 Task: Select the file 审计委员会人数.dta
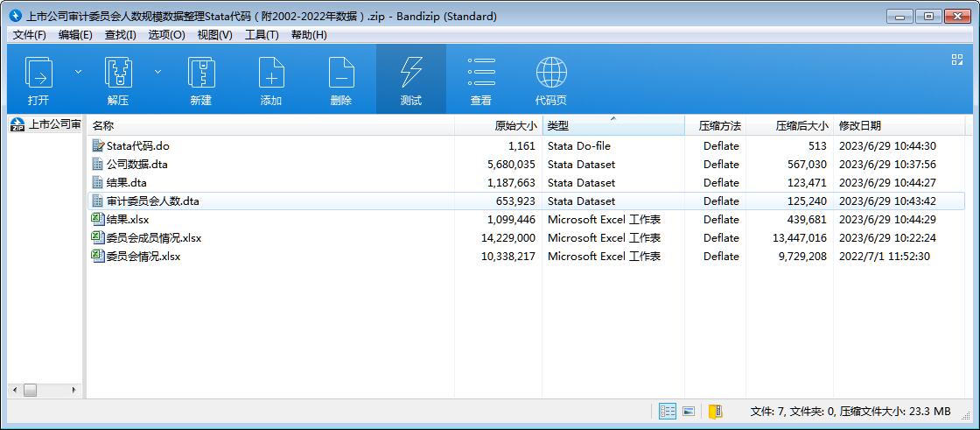pos(152,201)
